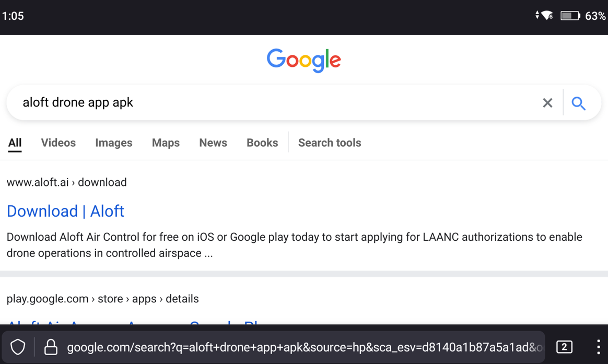The height and width of the screenshot is (364, 608).
Task: Select the News tab
Action: 213,143
